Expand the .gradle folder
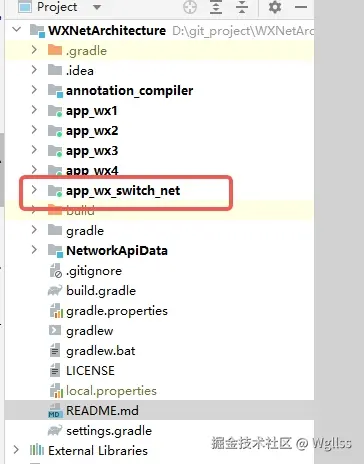The image size is (364, 464). [x=34, y=50]
